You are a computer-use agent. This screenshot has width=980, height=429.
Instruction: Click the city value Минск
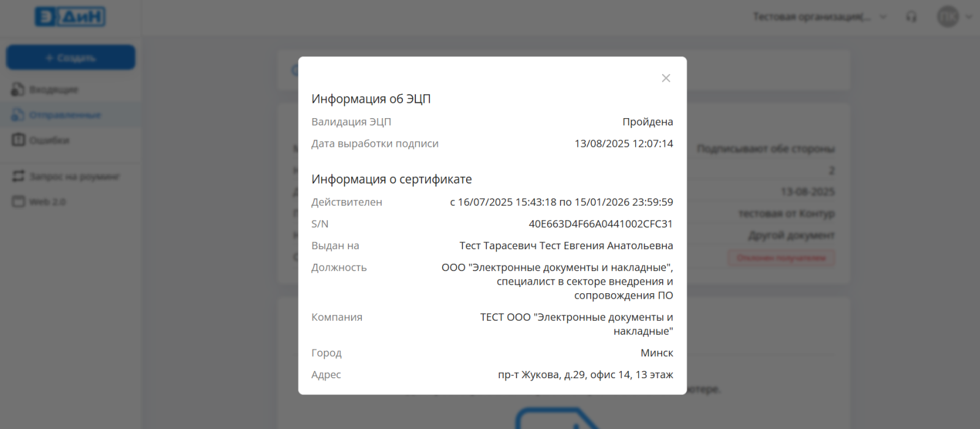point(657,353)
